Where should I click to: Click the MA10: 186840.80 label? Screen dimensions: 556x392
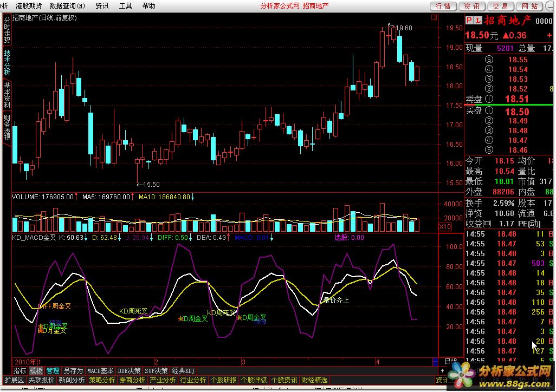point(164,197)
